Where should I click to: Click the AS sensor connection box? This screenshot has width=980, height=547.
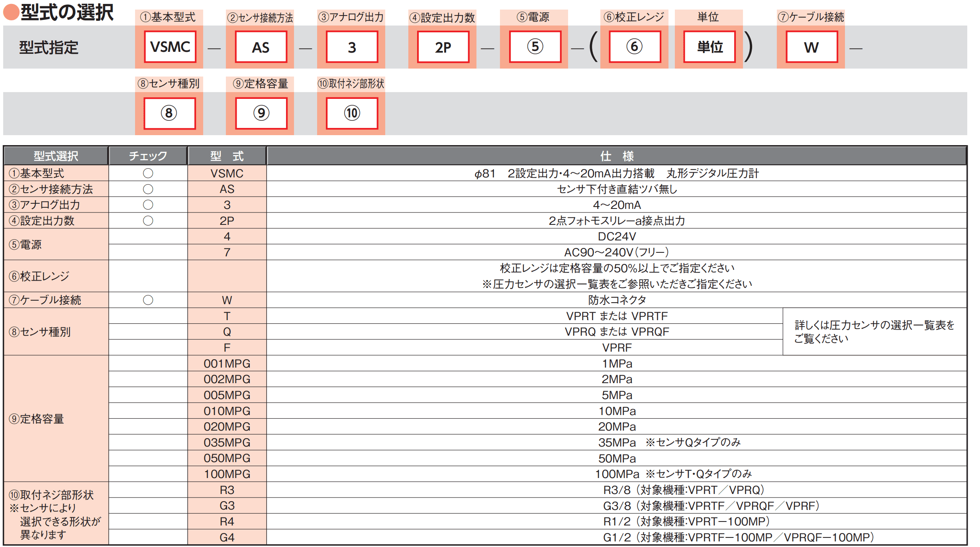(261, 47)
